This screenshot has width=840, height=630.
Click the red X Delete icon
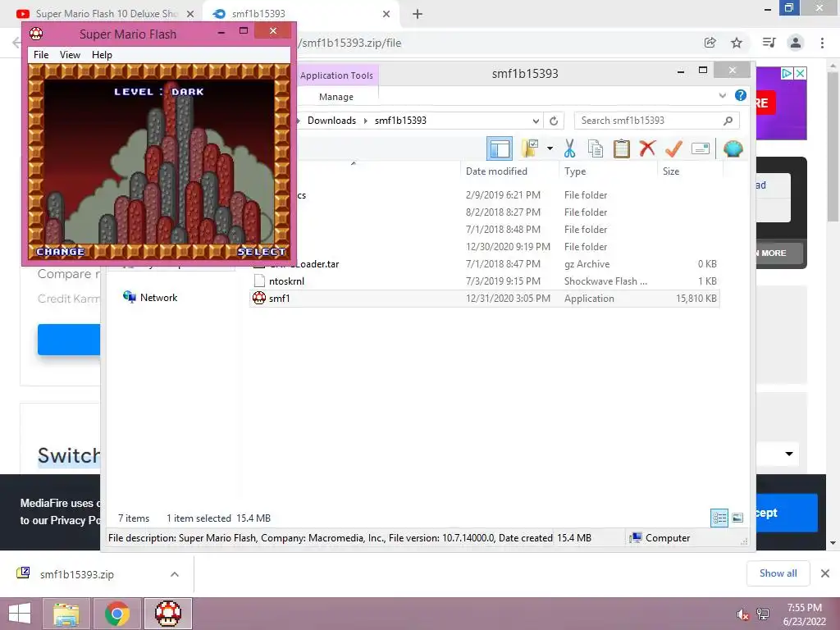point(647,148)
